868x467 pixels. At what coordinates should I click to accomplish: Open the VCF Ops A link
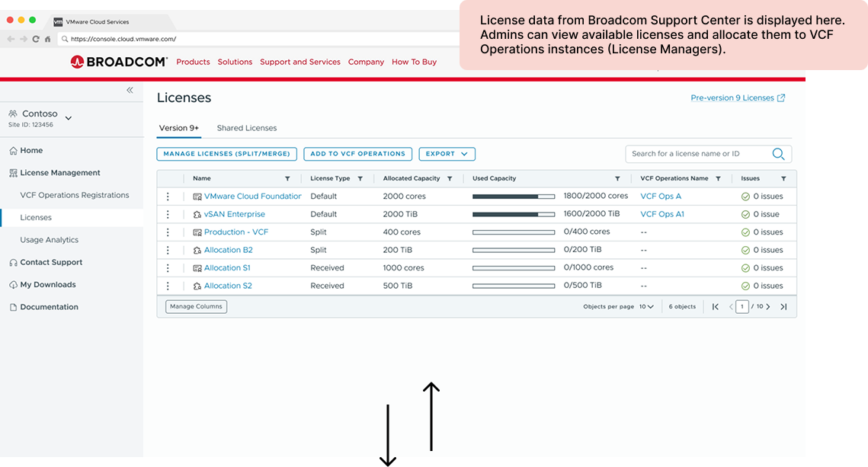(x=661, y=197)
